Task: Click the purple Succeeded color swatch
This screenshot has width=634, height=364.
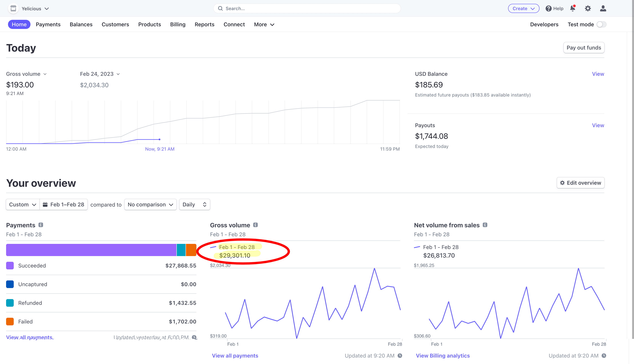Action: click(x=10, y=266)
